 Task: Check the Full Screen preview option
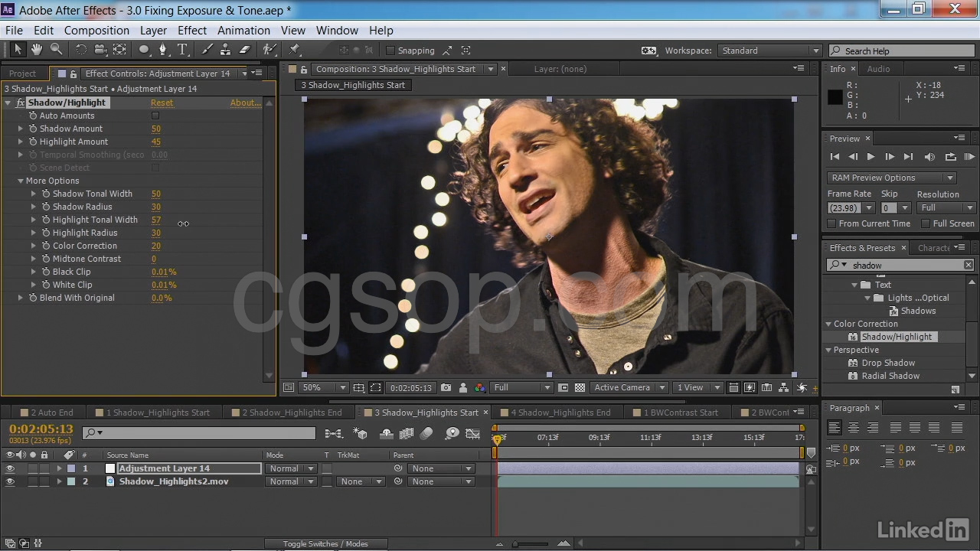926,223
